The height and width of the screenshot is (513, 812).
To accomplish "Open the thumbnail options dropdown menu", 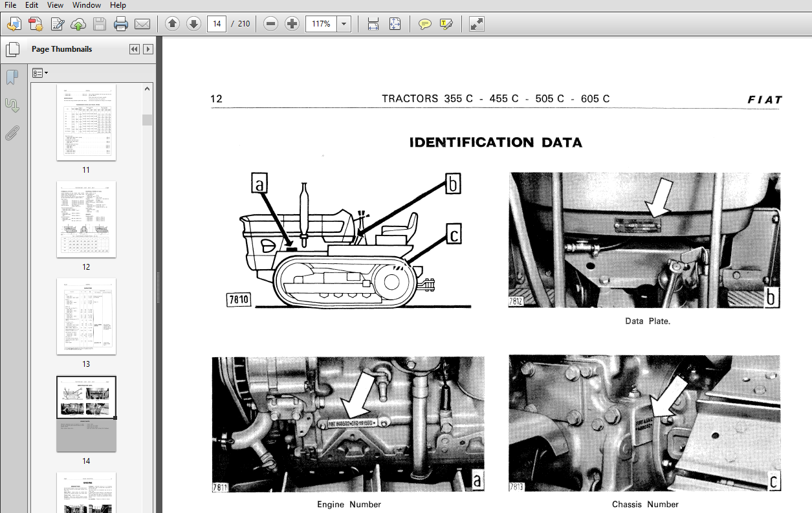I will tap(40, 73).
